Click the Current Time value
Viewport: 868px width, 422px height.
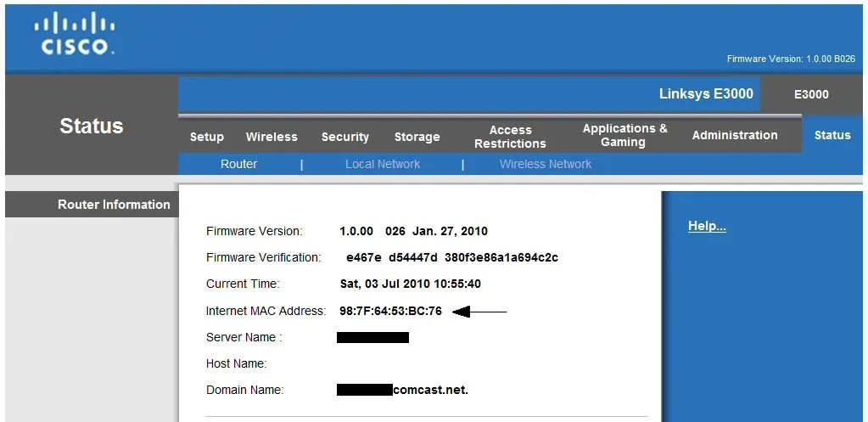[x=410, y=284]
